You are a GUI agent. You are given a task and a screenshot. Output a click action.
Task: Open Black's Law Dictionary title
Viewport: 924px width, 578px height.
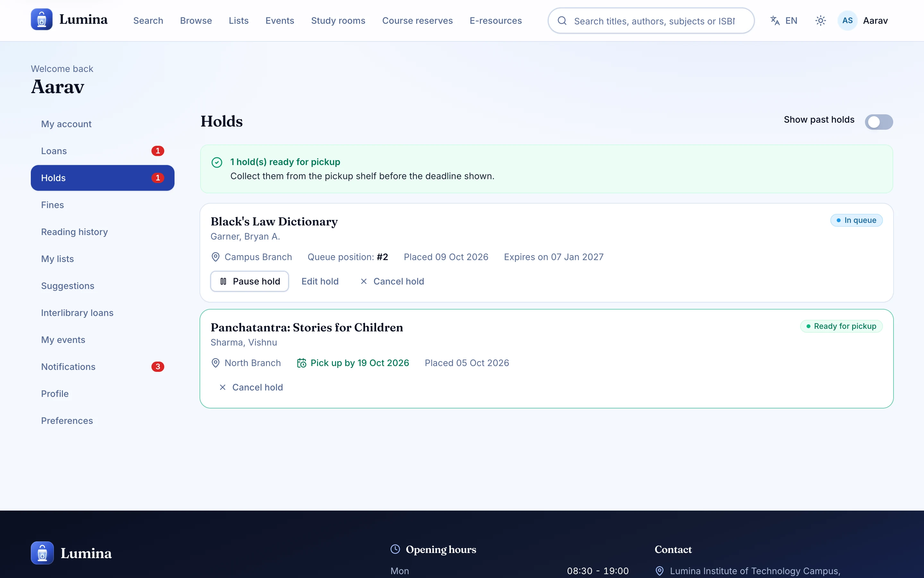coord(274,221)
